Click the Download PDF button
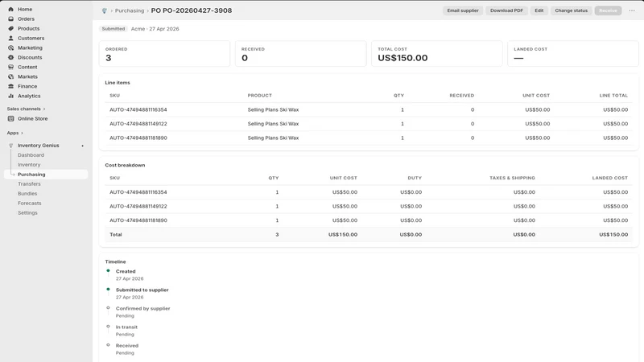Image resolution: width=644 pixels, height=362 pixels. click(x=506, y=10)
